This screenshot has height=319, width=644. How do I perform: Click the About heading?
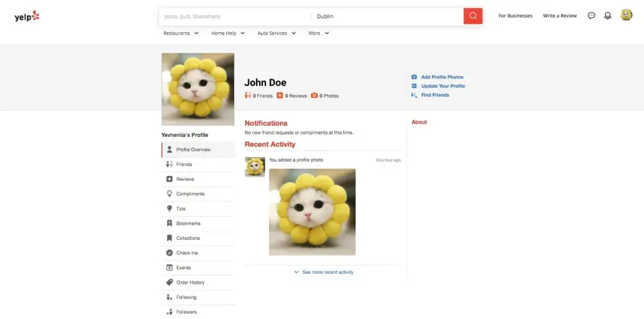click(419, 122)
